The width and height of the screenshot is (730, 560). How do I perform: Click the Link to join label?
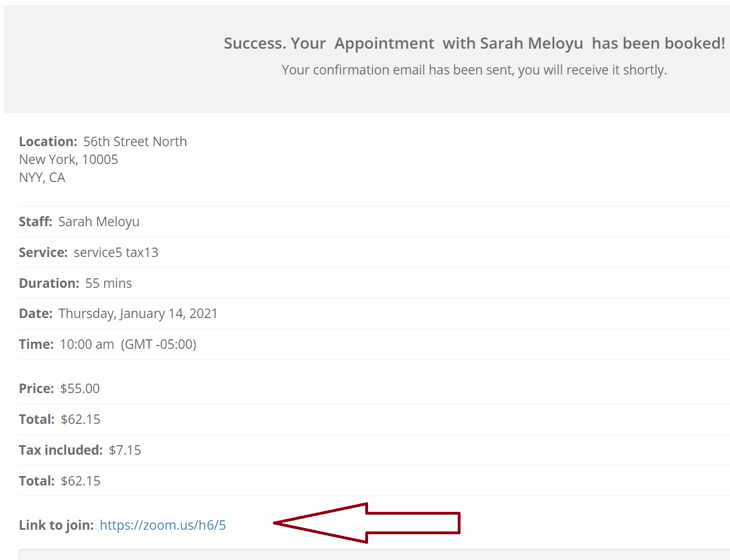[57, 525]
